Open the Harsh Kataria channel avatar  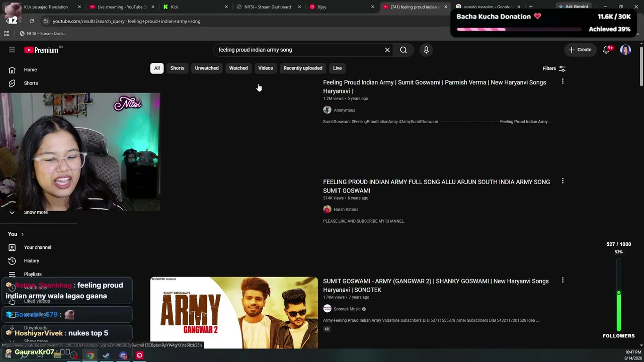tap(327, 209)
